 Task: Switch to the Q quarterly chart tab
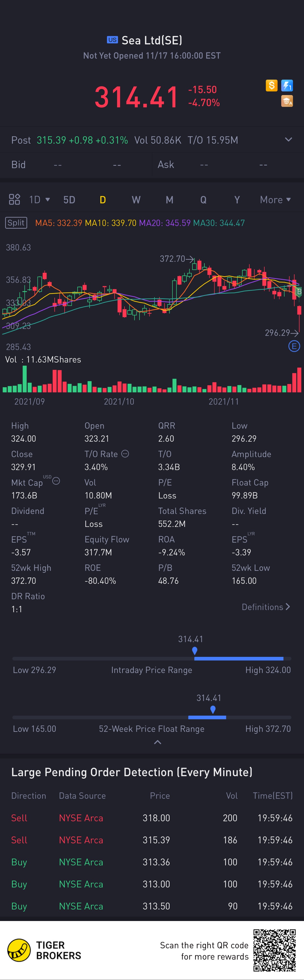203,200
